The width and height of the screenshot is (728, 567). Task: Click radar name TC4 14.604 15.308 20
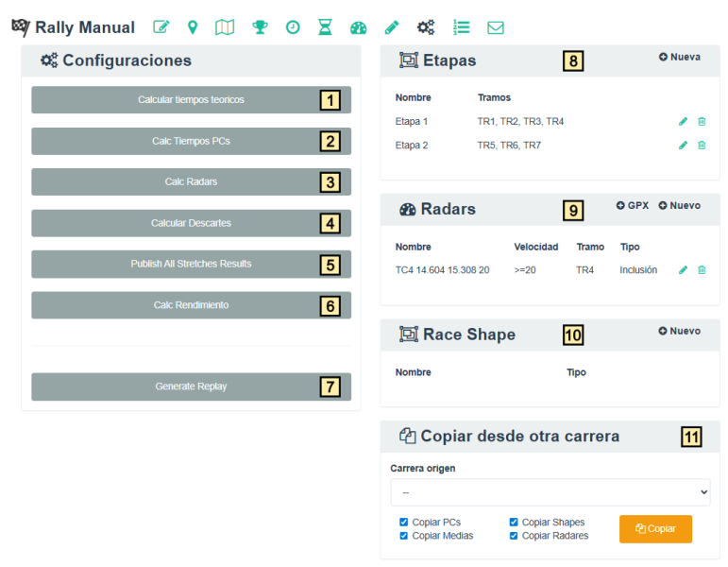click(442, 270)
